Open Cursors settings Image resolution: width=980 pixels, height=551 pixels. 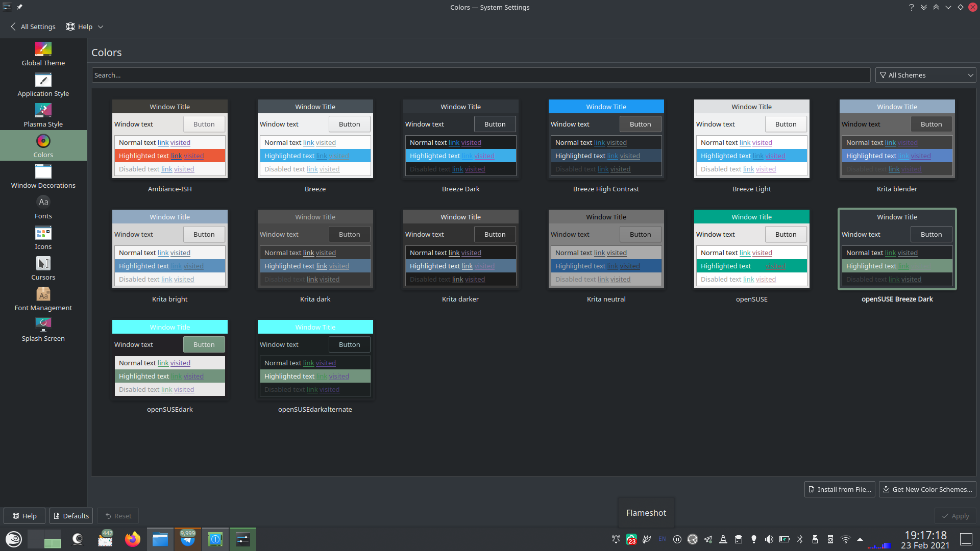click(x=43, y=268)
